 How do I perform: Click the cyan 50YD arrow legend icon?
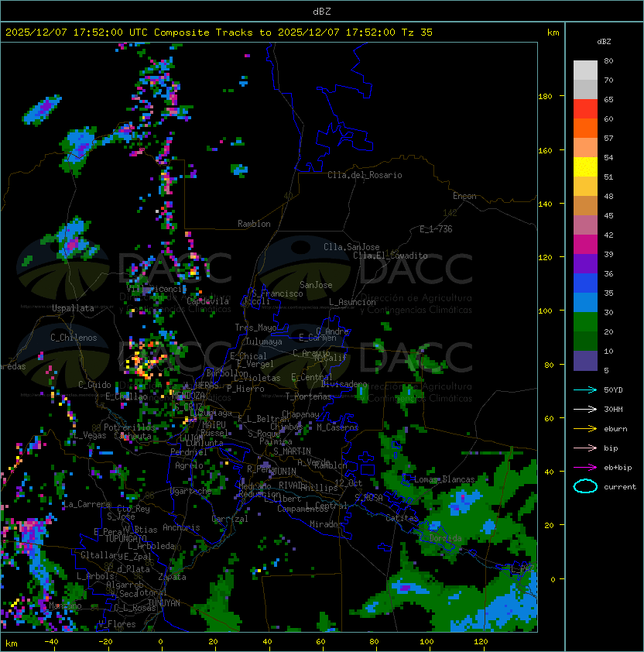coord(585,389)
